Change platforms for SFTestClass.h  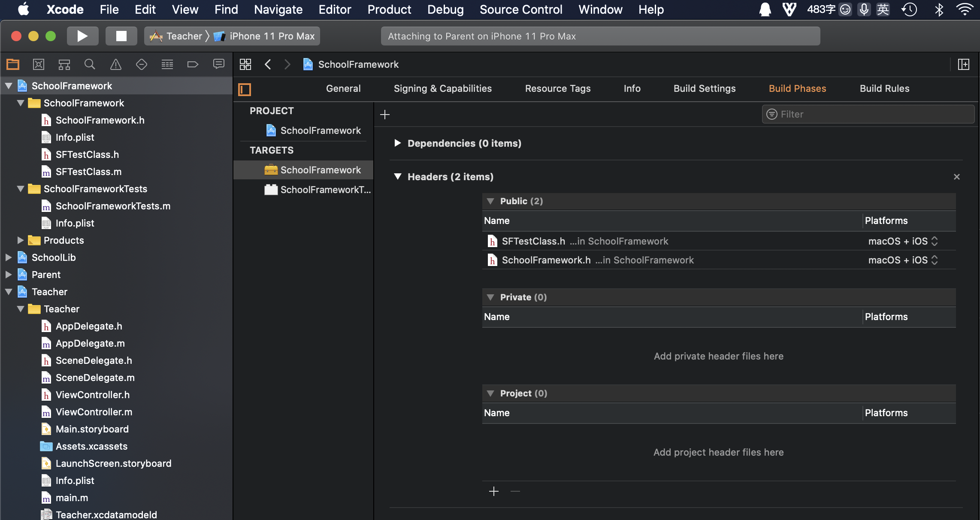(903, 241)
